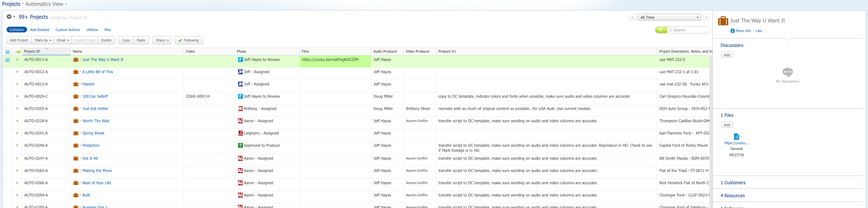Open the Projects module menu at top left
Viewport: 868px width, 208px height.
(11, 4)
